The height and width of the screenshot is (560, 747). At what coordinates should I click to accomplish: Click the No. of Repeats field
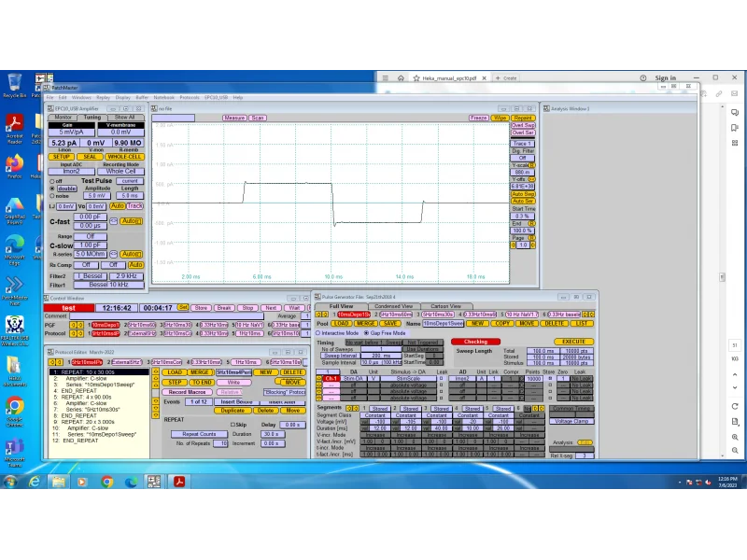(220, 443)
